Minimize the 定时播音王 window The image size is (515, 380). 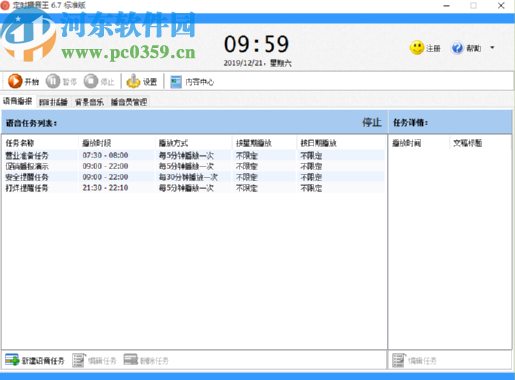446,5
